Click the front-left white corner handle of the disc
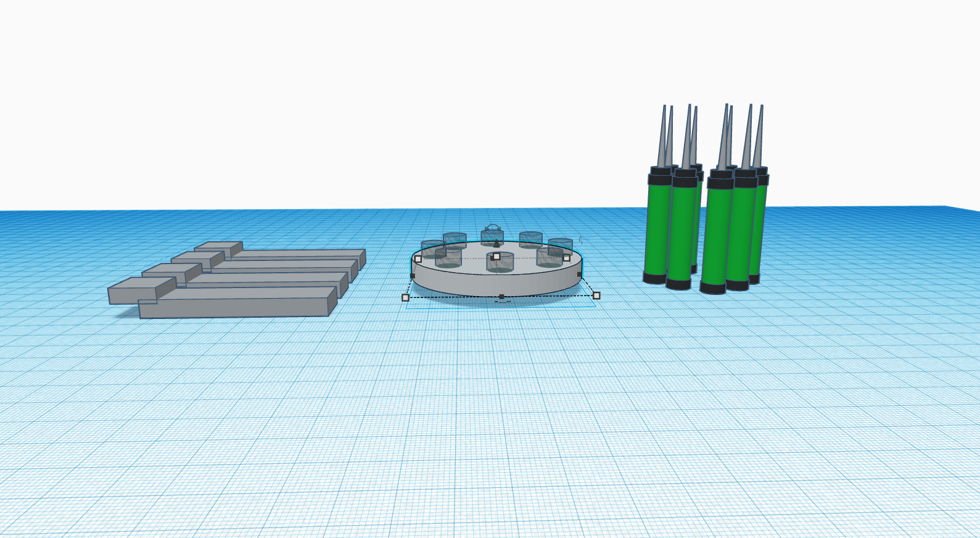980x538 pixels. [x=405, y=297]
